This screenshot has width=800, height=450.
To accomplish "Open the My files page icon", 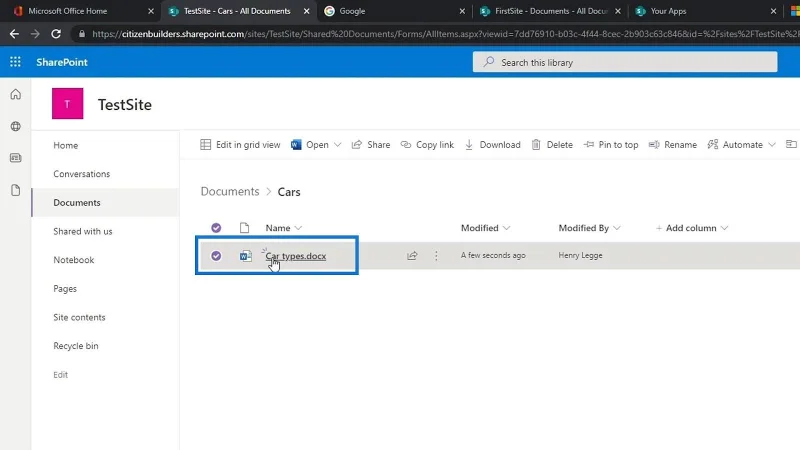I will pyautogui.click(x=16, y=190).
